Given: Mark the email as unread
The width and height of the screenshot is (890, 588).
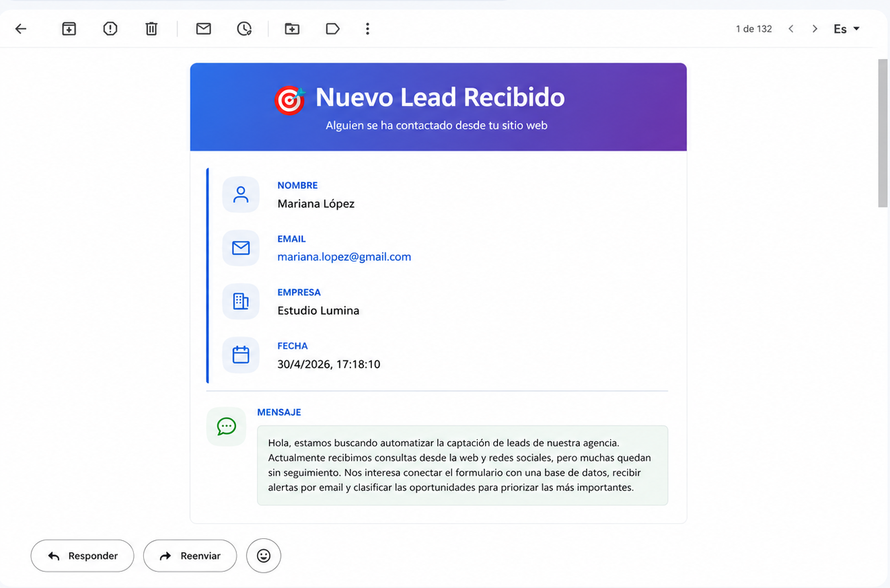Looking at the screenshot, I should pyautogui.click(x=203, y=29).
